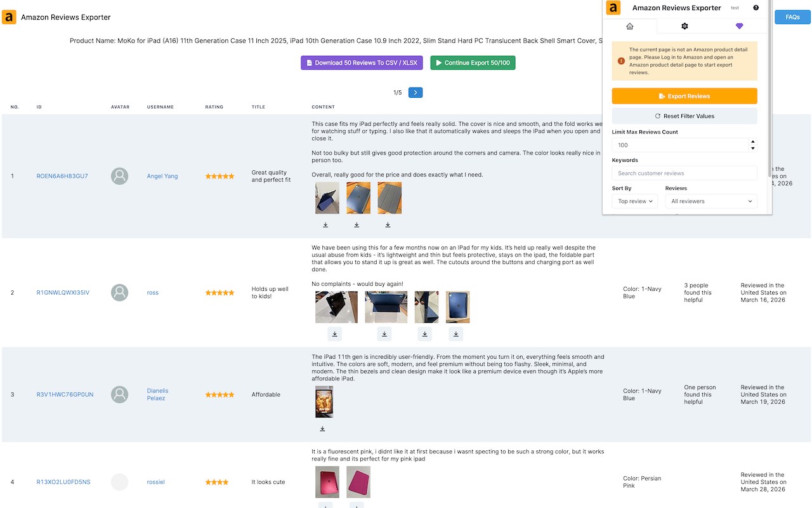Click Continue Export 50/100 button

(x=473, y=63)
